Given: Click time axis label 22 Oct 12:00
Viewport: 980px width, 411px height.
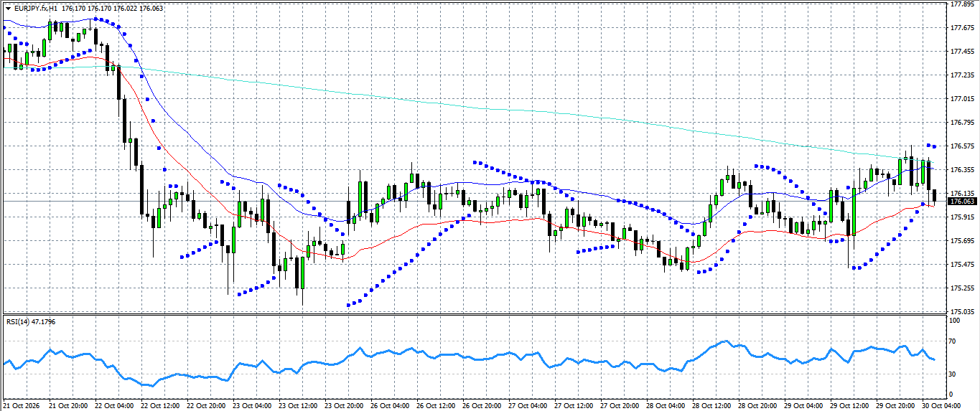Looking at the screenshot, I should pos(161,405).
